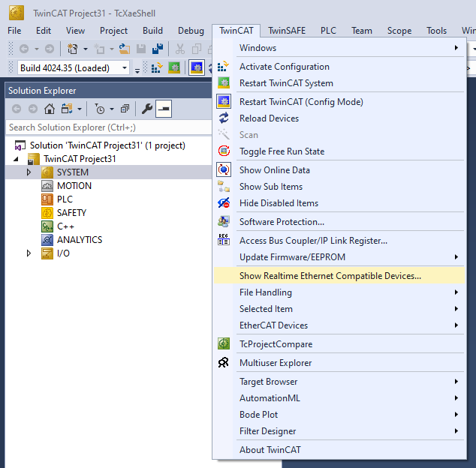The image size is (476, 468).
Task: Toggle the Preview Selected Items button
Action: 164,109
